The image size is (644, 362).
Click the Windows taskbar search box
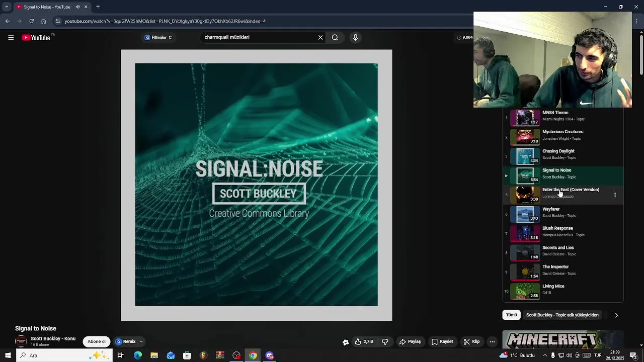coord(64,355)
